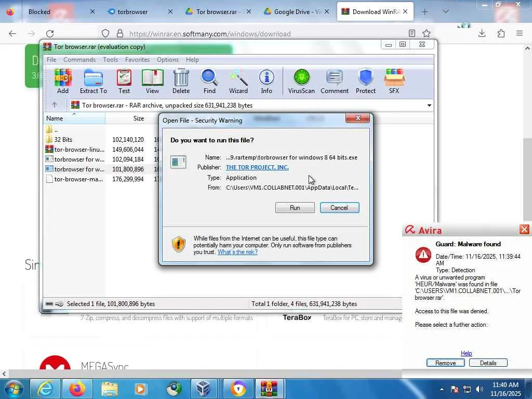The image size is (532, 399).
Task: Open Windows Explorer folder on taskbar
Action: coord(109,389)
